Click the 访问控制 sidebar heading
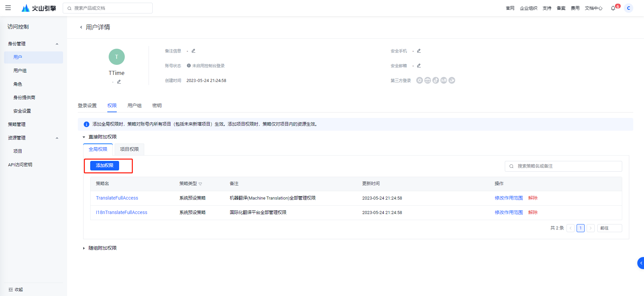Image resolution: width=644 pixels, height=296 pixels. pyautogui.click(x=18, y=27)
